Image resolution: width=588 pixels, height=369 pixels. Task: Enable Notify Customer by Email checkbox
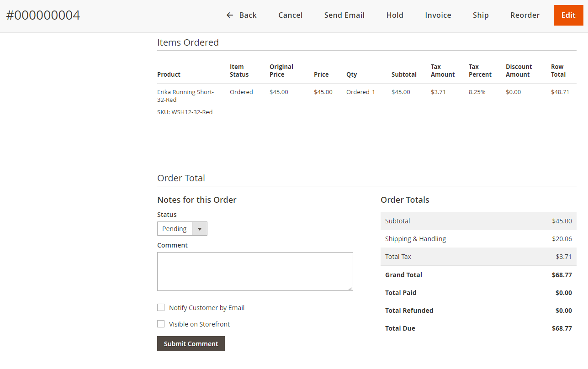[x=161, y=307]
